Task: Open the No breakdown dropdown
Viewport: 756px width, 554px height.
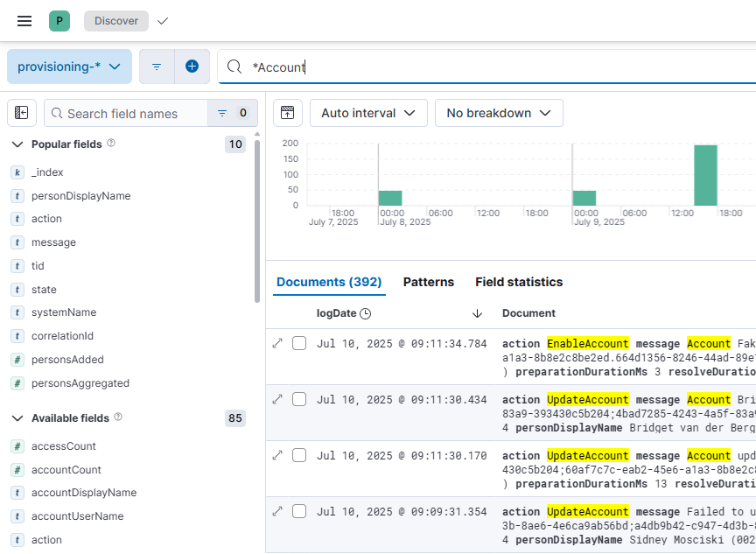Action: click(499, 113)
